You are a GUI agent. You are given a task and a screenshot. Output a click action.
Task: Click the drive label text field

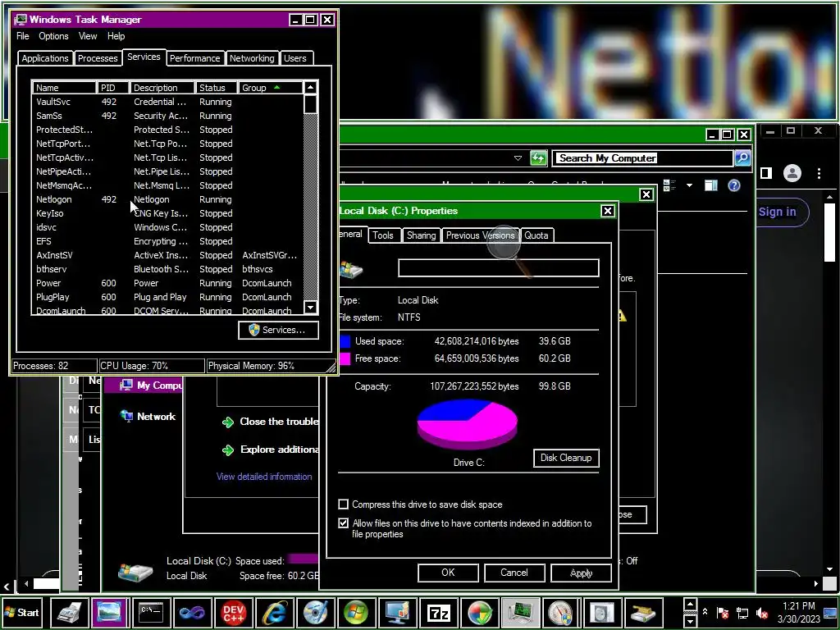click(x=498, y=268)
